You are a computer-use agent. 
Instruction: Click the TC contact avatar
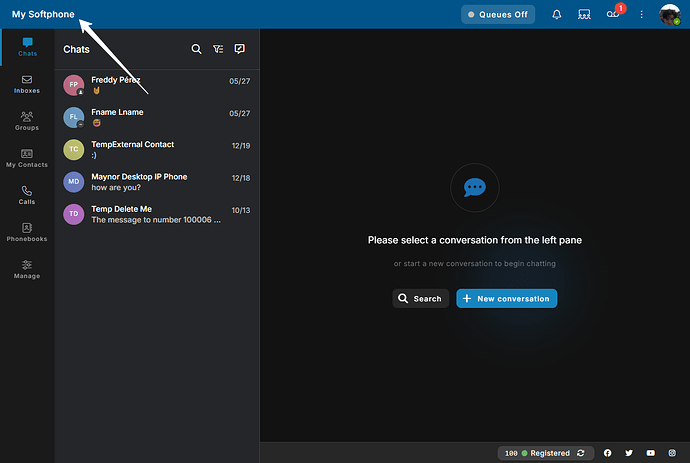pos(73,150)
